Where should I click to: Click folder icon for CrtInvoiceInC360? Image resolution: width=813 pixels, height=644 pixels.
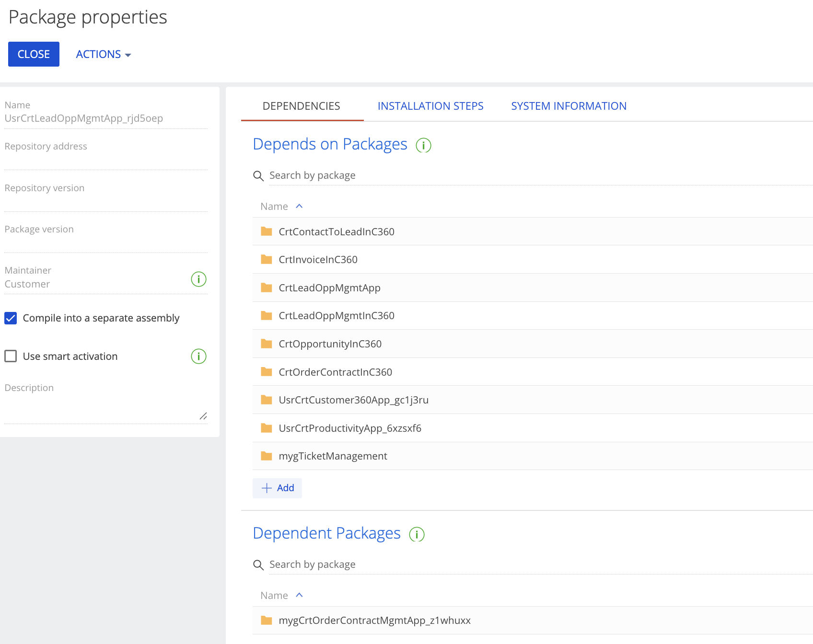point(267,260)
